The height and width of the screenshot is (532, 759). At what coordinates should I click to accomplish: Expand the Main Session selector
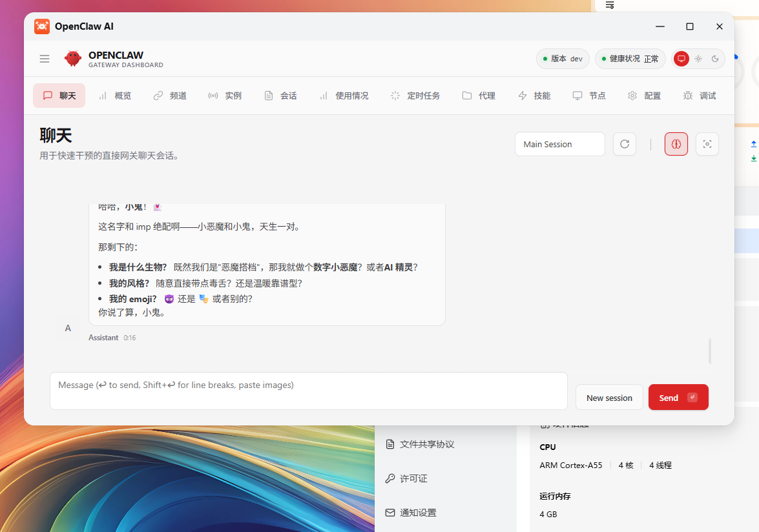pyautogui.click(x=559, y=144)
